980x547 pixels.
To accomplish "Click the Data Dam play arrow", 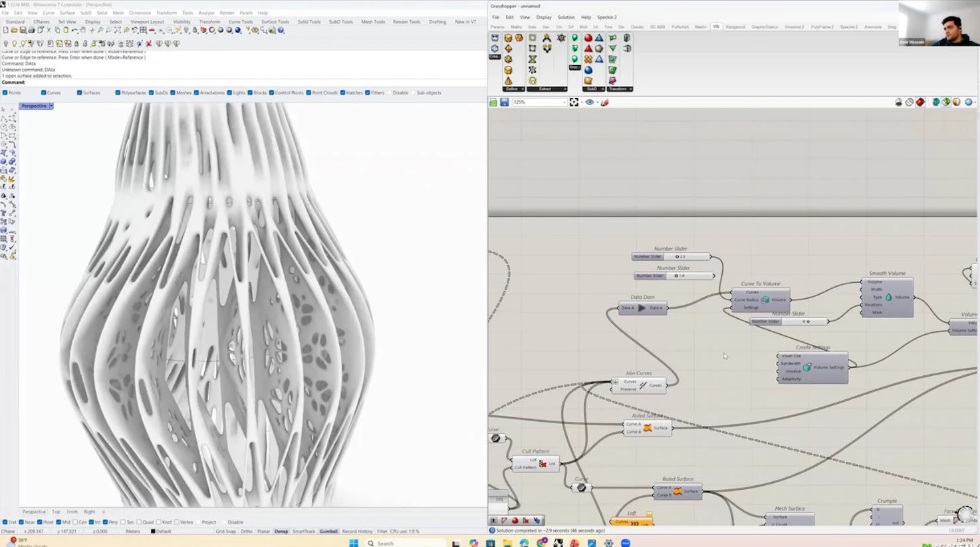I will pyautogui.click(x=642, y=308).
